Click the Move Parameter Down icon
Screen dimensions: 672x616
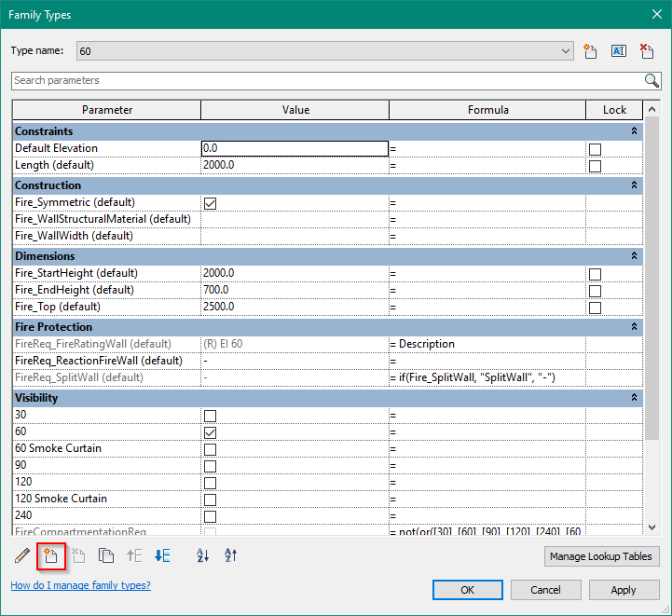pyautogui.click(x=162, y=555)
